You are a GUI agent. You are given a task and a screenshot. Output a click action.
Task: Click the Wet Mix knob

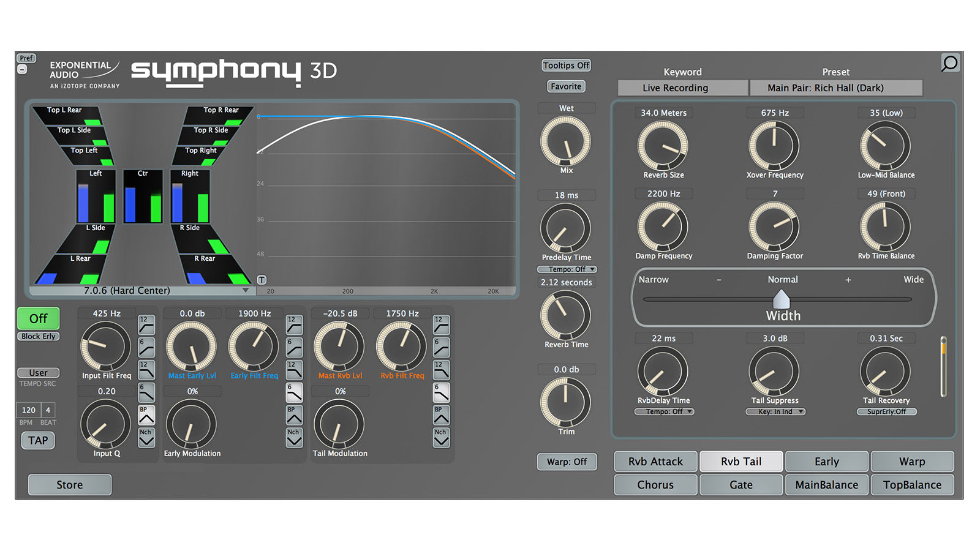click(x=565, y=141)
